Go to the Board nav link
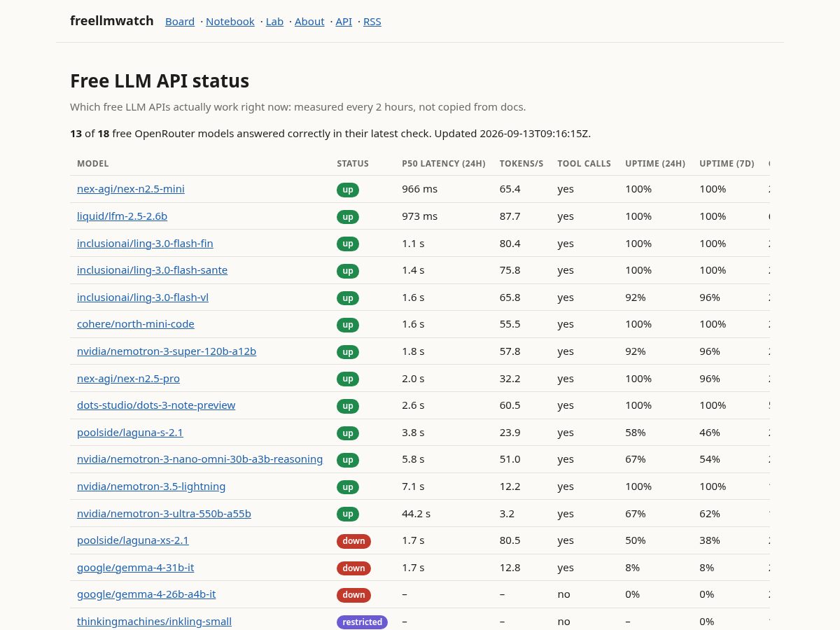Screen dimensions: 840x630 coord(180,22)
